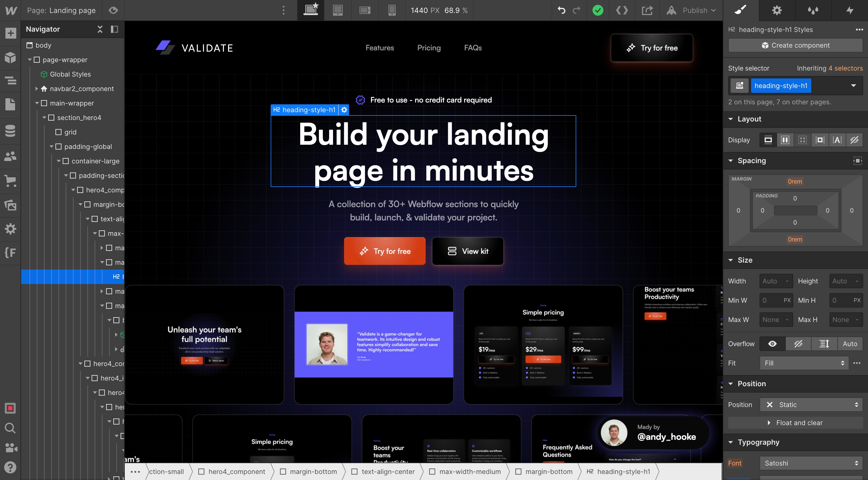Set overflow to hidden
Screen dimensions: 868x480
pos(798,344)
